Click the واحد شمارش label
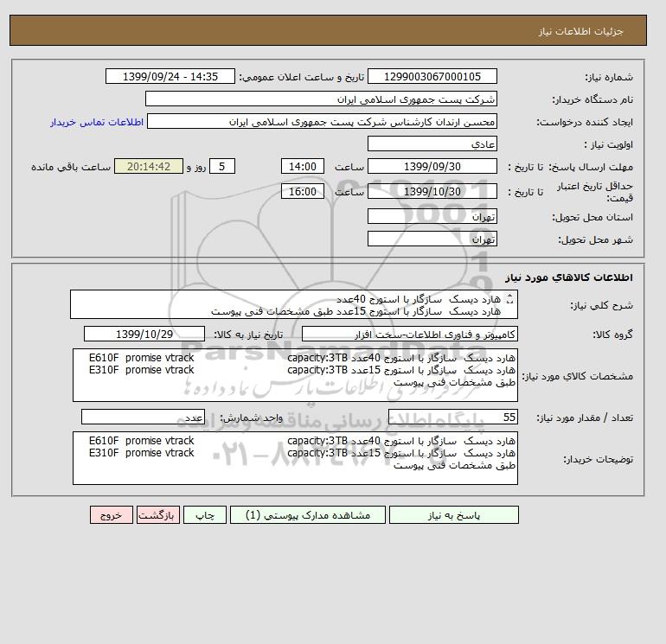 tap(251, 418)
